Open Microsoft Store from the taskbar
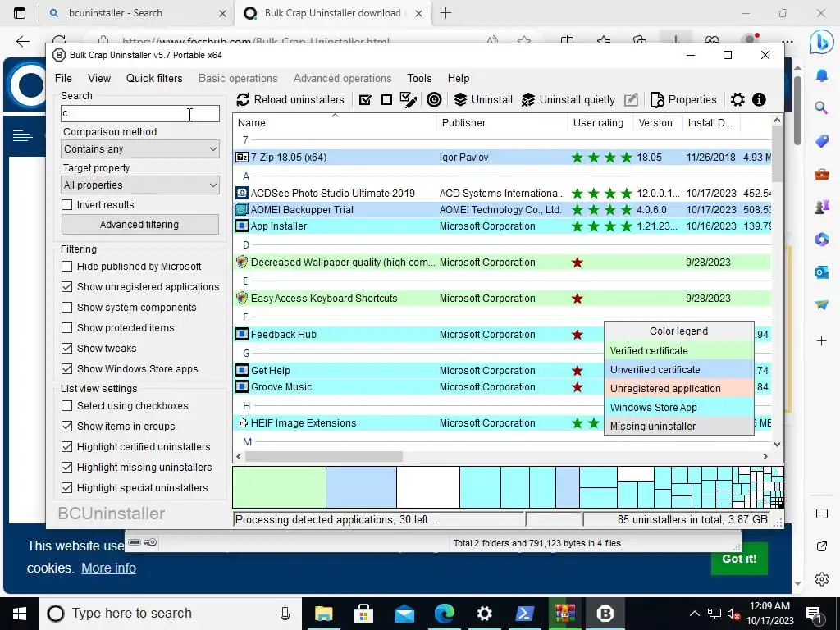840x630 pixels. tap(363, 614)
